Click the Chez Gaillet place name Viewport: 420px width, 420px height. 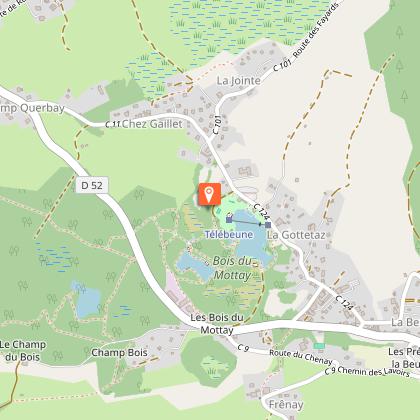[x=152, y=124]
